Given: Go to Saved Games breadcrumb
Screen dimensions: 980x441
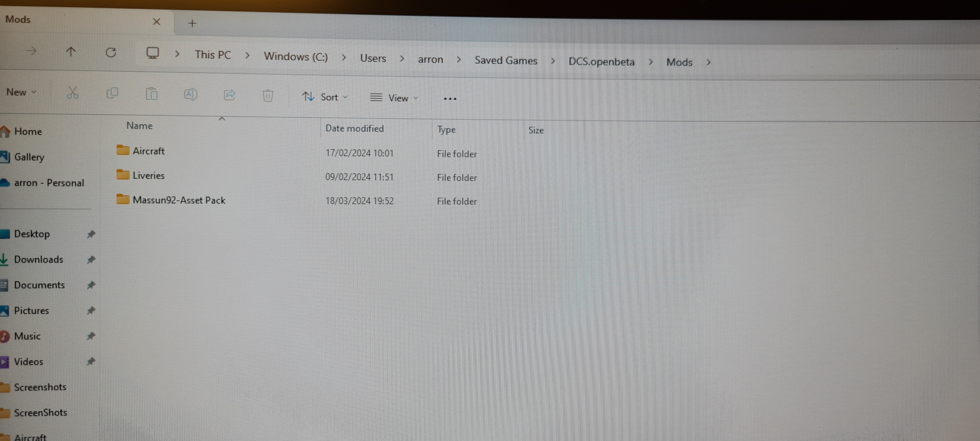Looking at the screenshot, I should coord(506,60).
